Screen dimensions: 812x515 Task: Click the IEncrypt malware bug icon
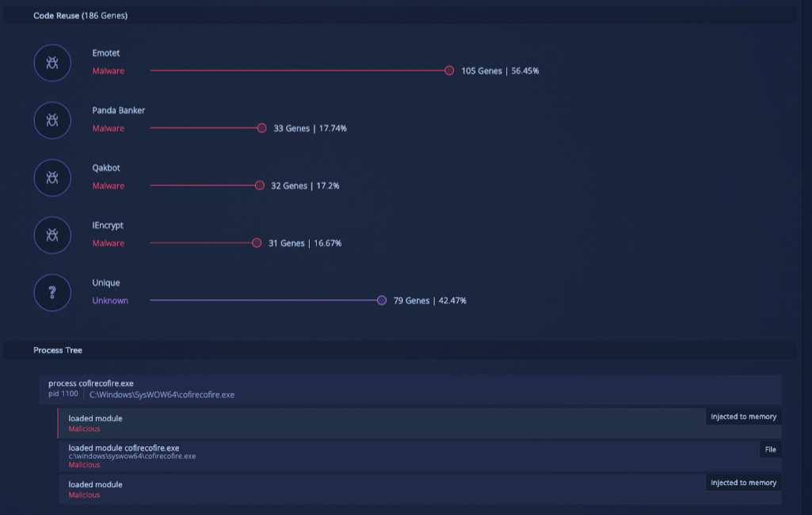click(51, 235)
